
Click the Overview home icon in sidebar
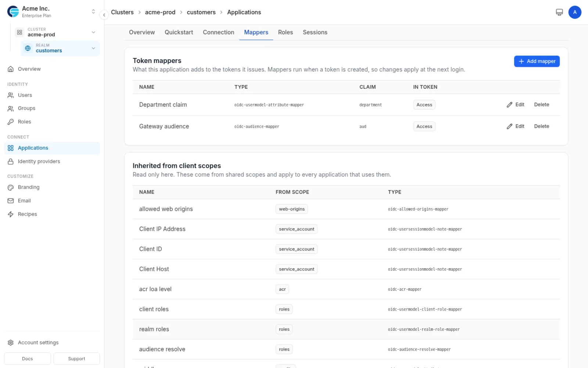coord(11,69)
